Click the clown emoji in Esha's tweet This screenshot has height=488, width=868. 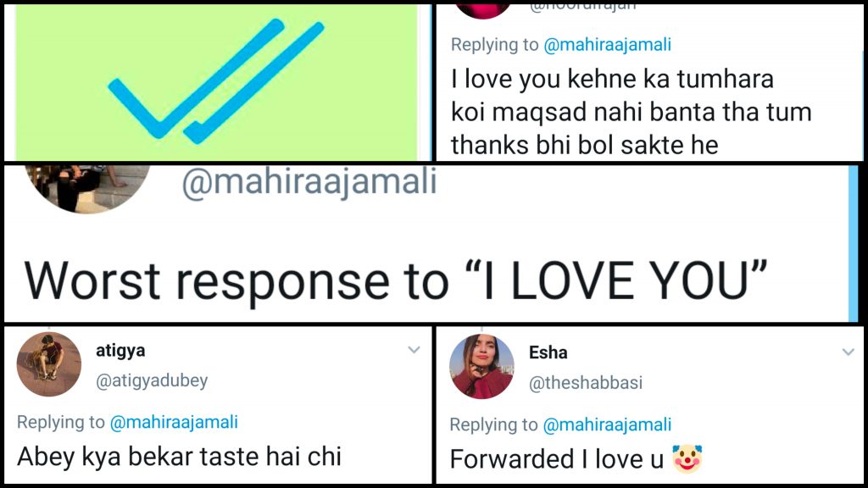coord(687,458)
